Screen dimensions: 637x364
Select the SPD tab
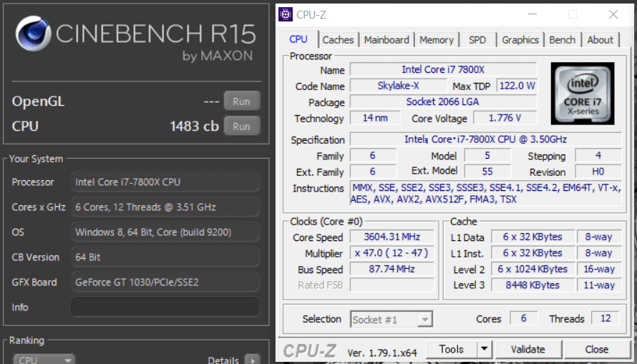pos(477,40)
